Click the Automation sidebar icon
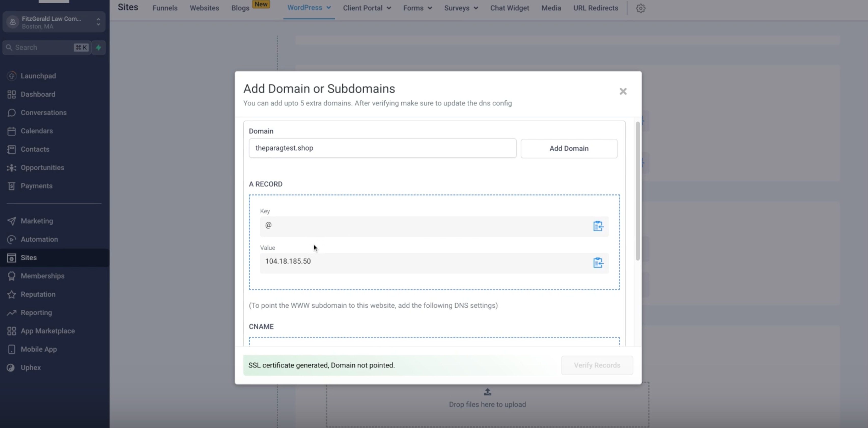Image resolution: width=868 pixels, height=428 pixels. pos(11,239)
